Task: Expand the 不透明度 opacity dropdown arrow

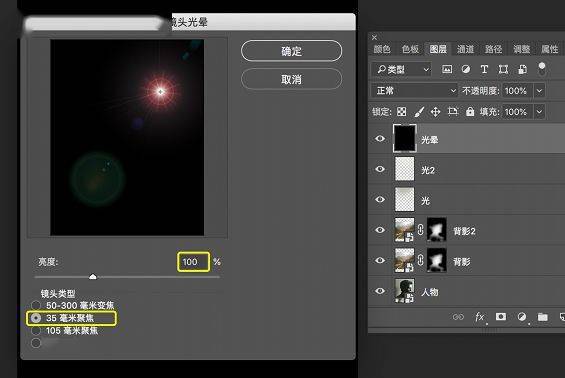Action: (539, 90)
